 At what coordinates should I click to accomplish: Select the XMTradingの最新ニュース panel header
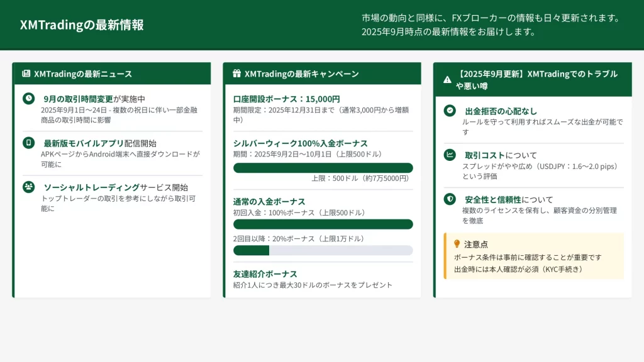(x=112, y=74)
